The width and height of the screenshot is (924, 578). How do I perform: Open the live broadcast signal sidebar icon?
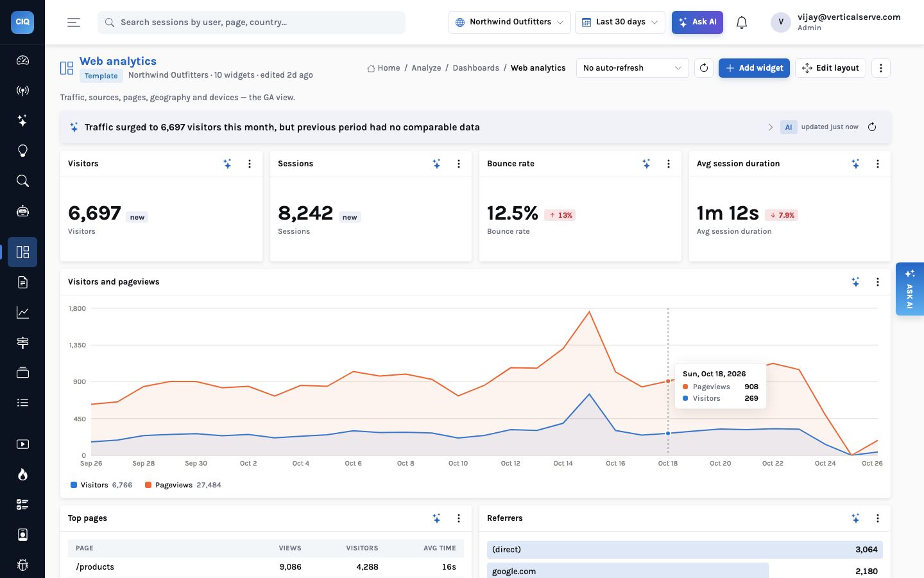(22, 91)
